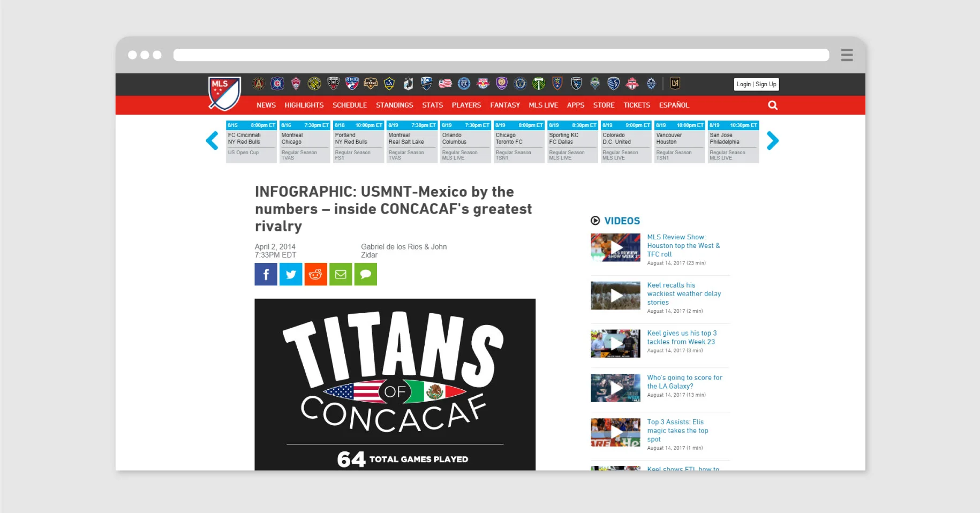This screenshot has width=980, height=513.
Task: Open the STORE menu item
Action: pyautogui.click(x=604, y=105)
